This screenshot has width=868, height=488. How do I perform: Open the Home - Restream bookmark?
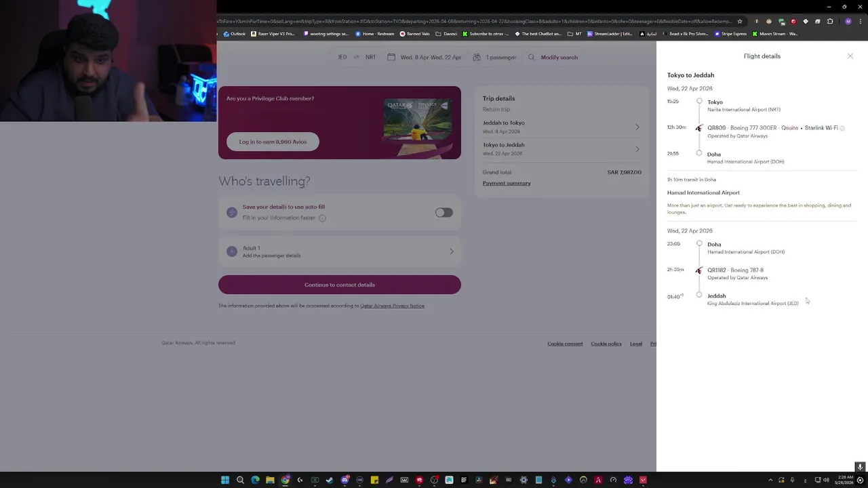pyautogui.click(x=375, y=34)
